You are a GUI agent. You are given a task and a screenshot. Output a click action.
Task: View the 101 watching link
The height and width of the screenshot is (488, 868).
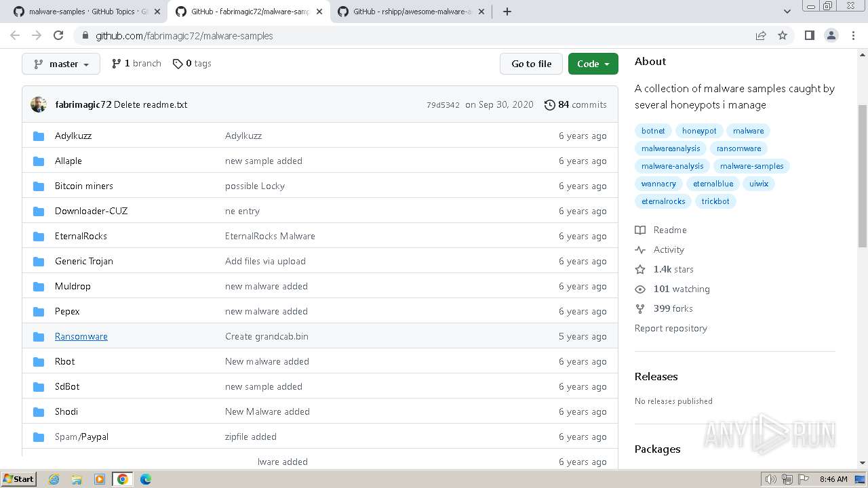point(673,289)
